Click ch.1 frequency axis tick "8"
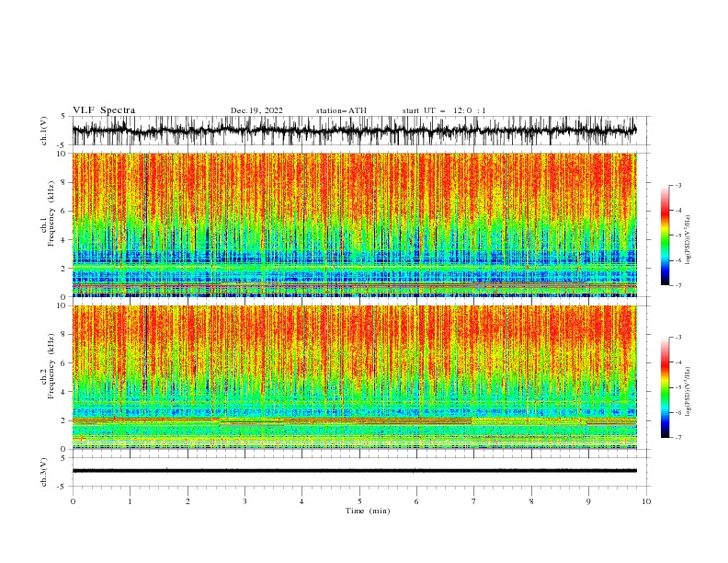 (63, 182)
